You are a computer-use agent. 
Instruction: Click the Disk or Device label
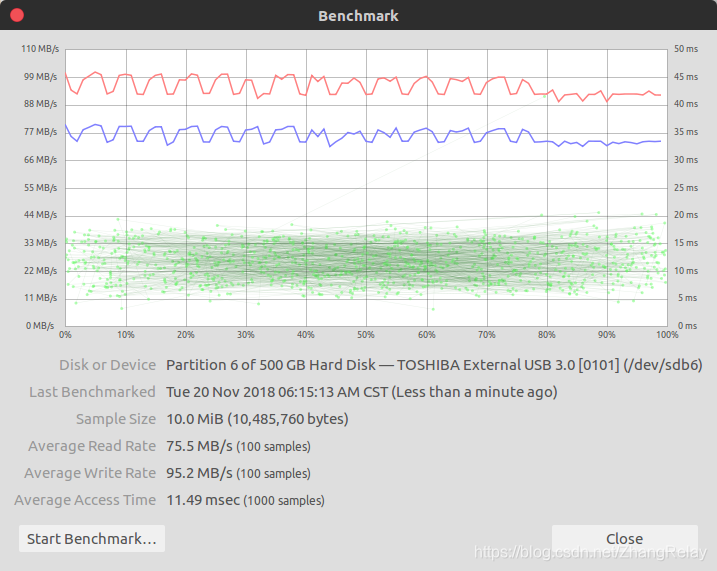[107, 365]
